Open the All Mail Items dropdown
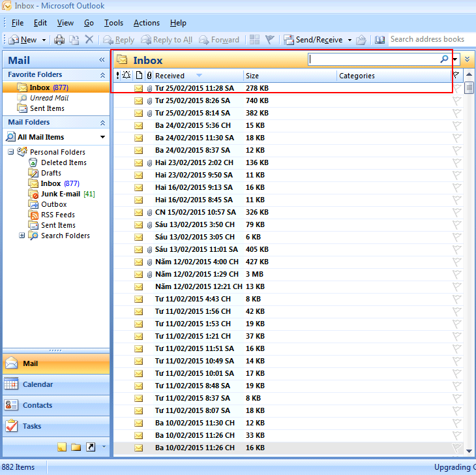 click(x=102, y=137)
